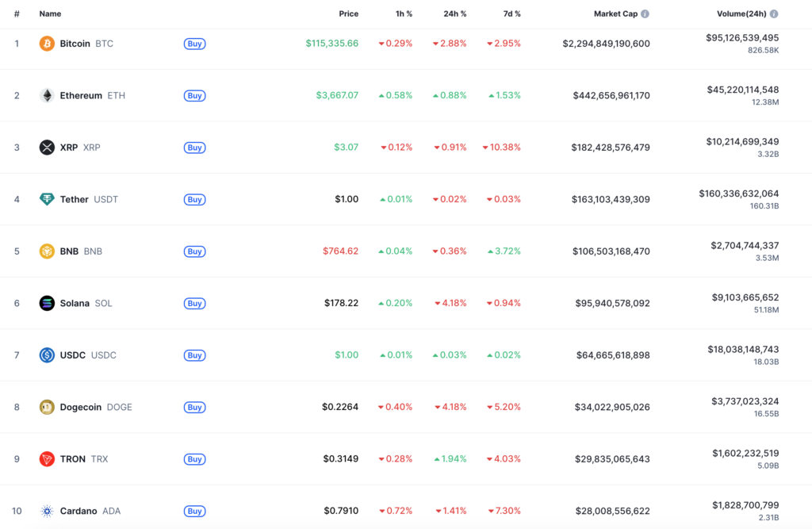
Task: Click Bitcoin price $115,335.66
Action: (x=332, y=44)
